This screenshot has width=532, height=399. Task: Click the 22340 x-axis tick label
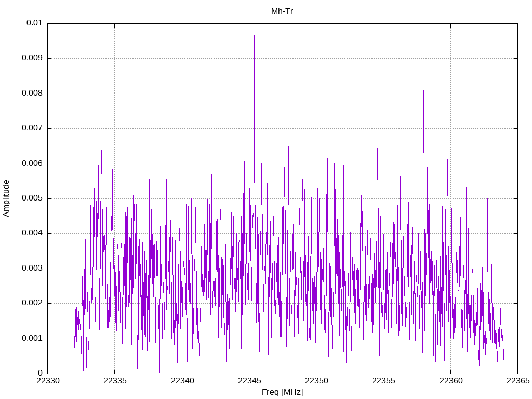coord(182,381)
